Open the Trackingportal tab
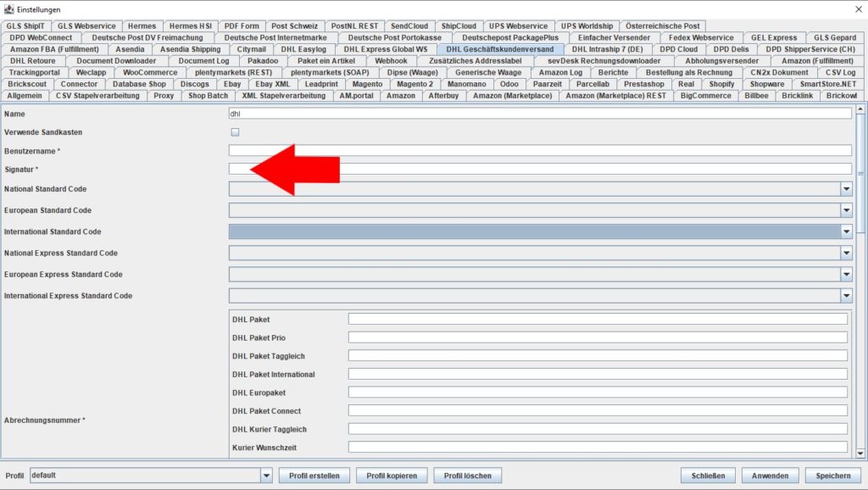The width and height of the screenshot is (868, 490). (34, 73)
